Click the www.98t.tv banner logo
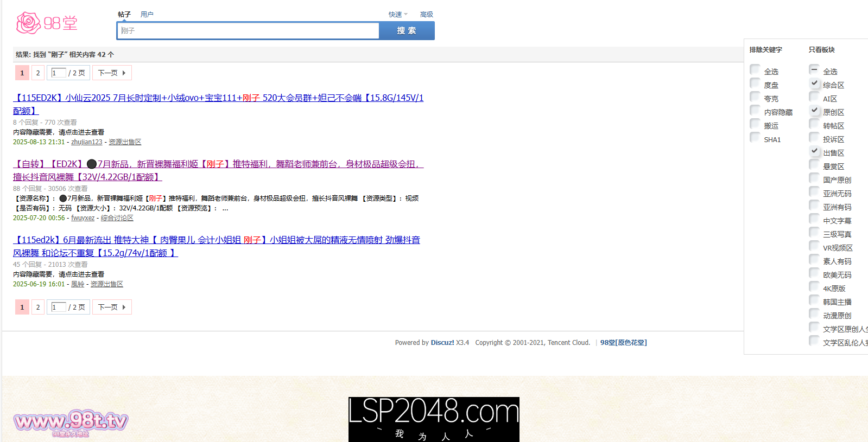This screenshot has height=442, width=868. (x=71, y=422)
